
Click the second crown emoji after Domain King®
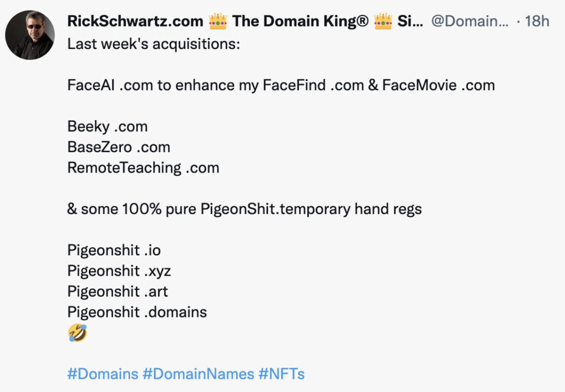(382, 22)
